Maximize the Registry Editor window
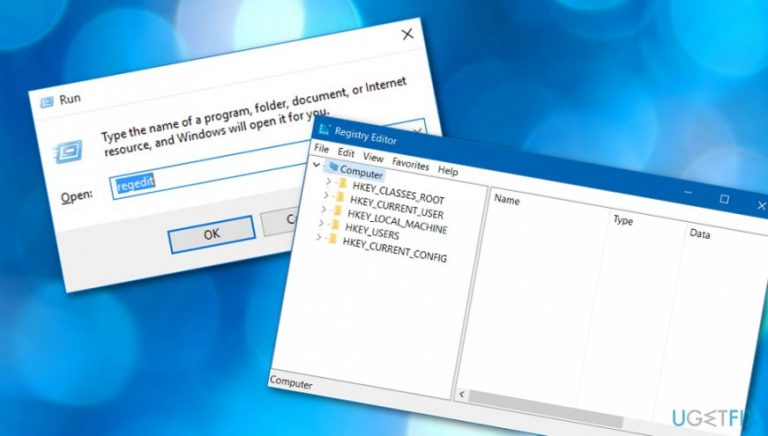Image resolution: width=768 pixels, height=436 pixels. [x=724, y=199]
